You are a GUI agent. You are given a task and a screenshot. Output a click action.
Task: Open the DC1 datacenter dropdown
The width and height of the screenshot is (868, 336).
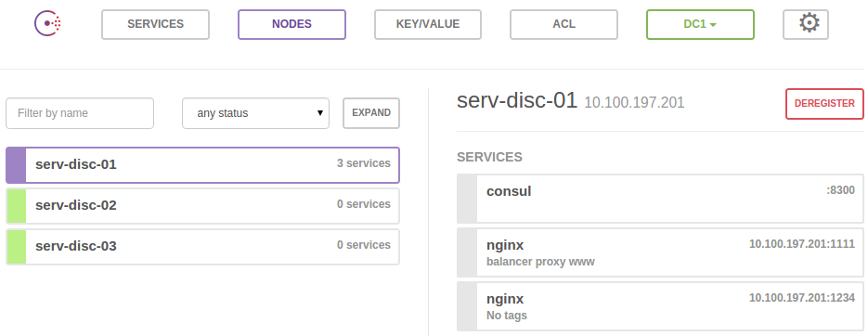700,24
